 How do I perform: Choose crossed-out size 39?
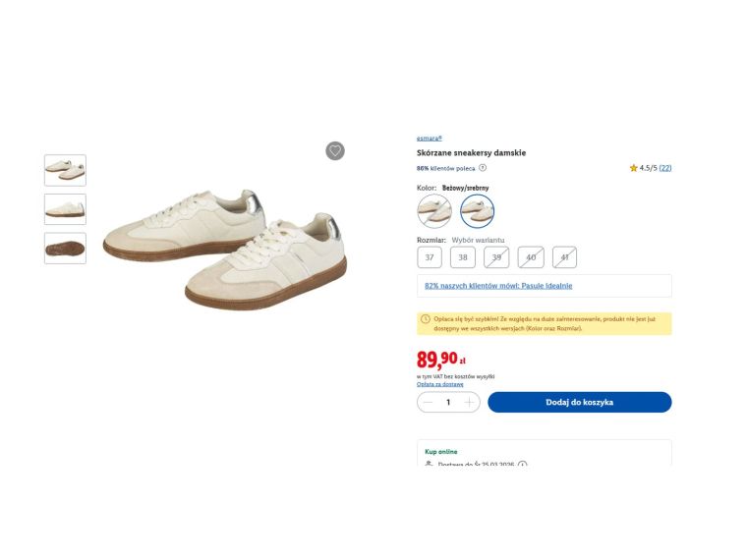(x=496, y=257)
